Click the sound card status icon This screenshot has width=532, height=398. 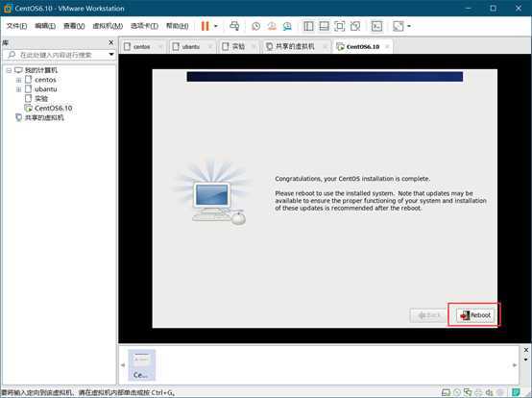[x=489, y=392]
